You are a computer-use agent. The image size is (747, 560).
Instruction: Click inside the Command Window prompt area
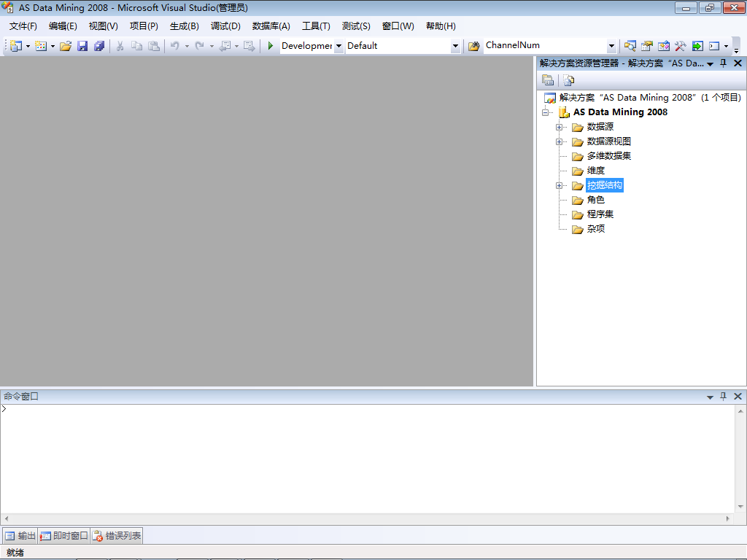pos(367,458)
